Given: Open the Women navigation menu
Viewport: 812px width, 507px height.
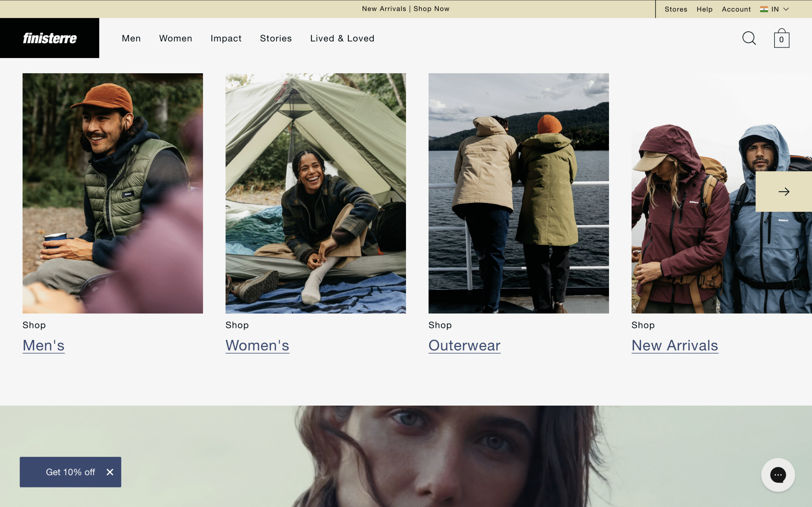Looking at the screenshot, I should click(x=175, y=38).
